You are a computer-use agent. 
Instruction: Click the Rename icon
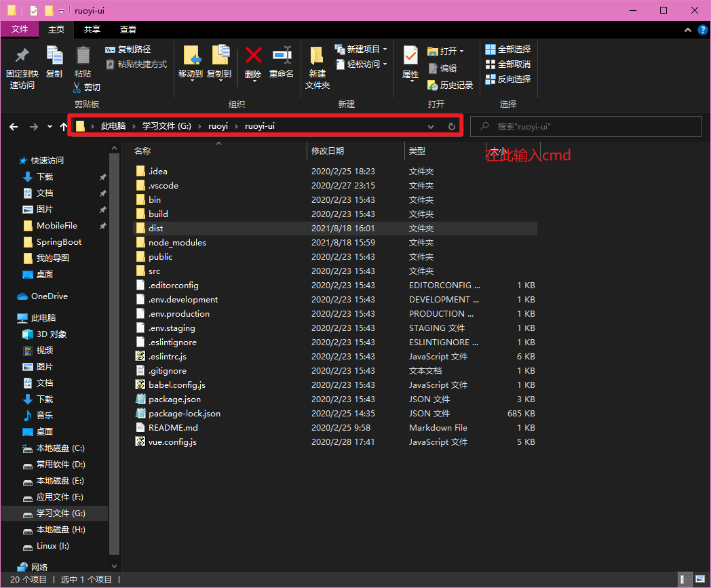click(x=282, y=56)
